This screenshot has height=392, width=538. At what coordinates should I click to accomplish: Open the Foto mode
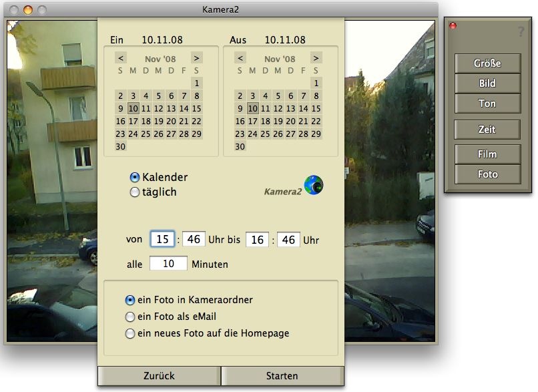pyautogui.click(x=487, y=174)
